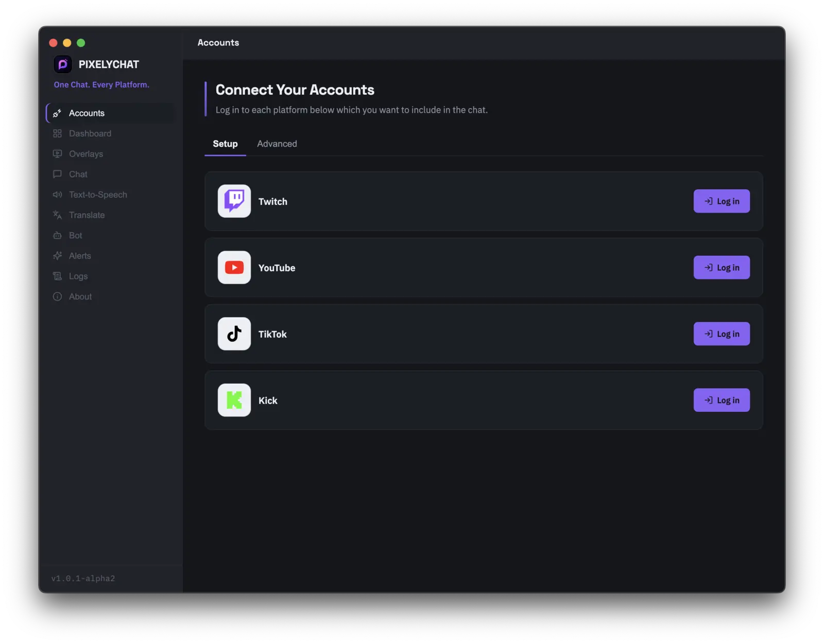Click the YouTube platform name
The image size is (824, 644).
[x=277, y=268]
